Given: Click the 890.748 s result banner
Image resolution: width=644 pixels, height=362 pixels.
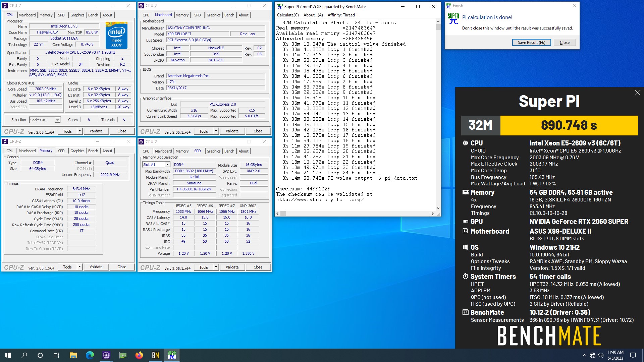Looking at the screenshot, I should [569, 125].
